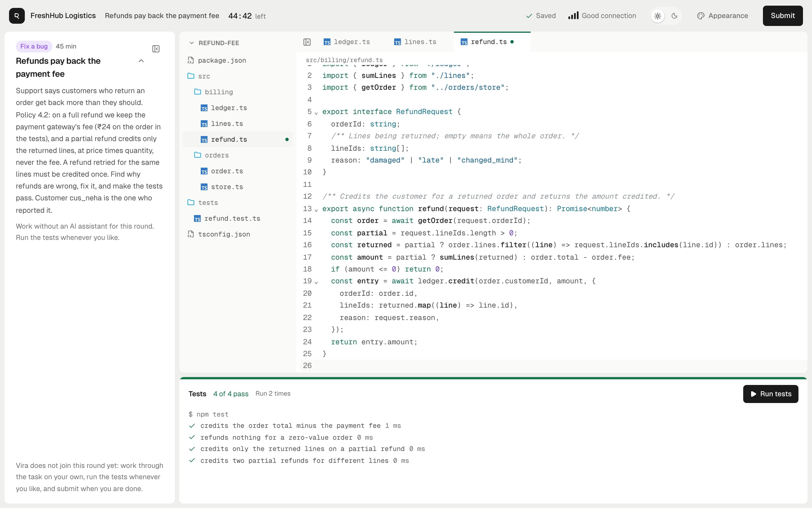812x508 pixels.
Task: Collapse the file explorer sidebar icon
Action: (x=307, y=42)
